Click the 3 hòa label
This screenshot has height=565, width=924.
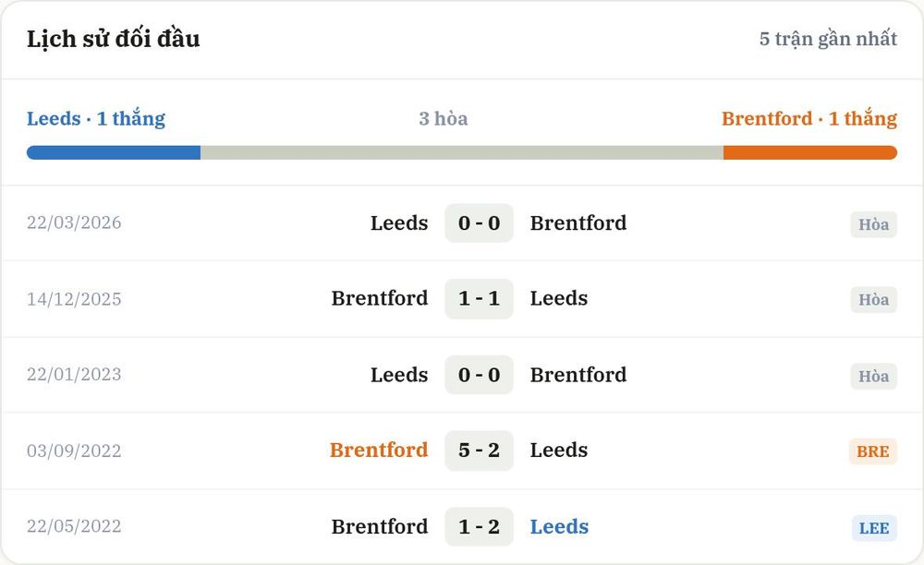pos(444,118)
